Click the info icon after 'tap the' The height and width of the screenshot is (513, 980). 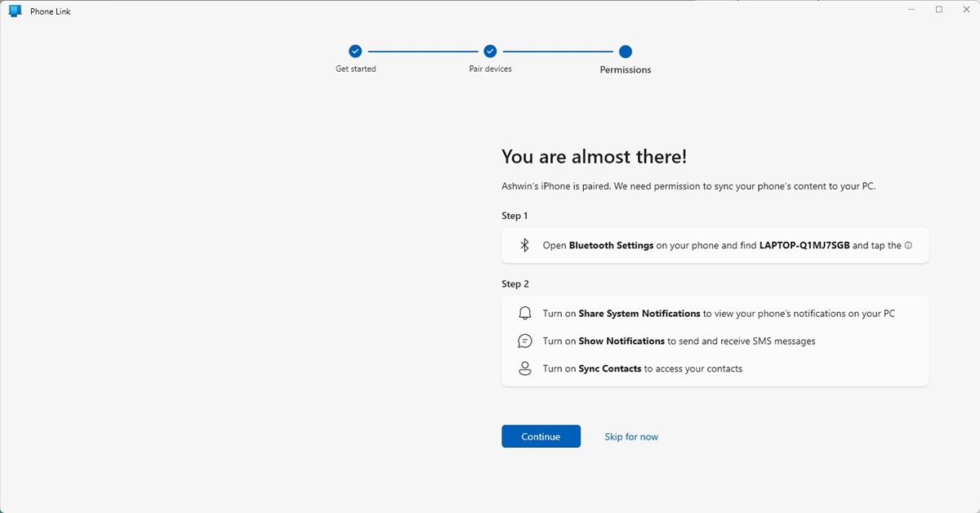(x=908, y=245)
